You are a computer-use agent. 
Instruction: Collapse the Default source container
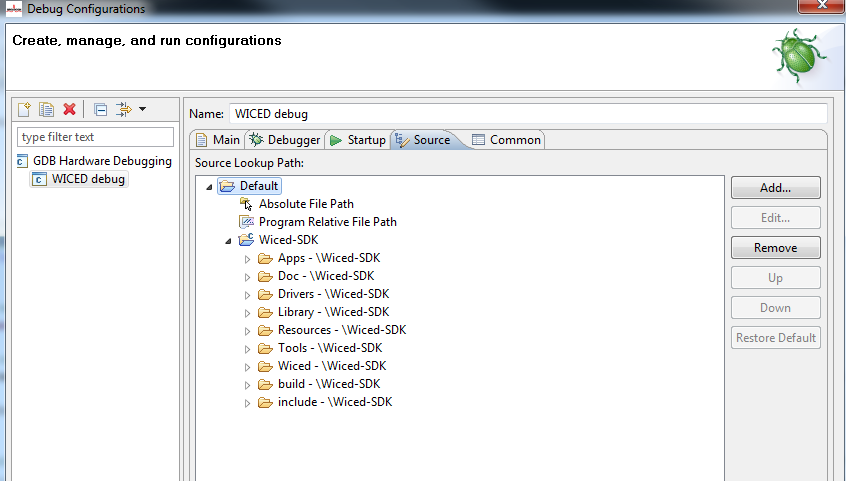(209, 187)
